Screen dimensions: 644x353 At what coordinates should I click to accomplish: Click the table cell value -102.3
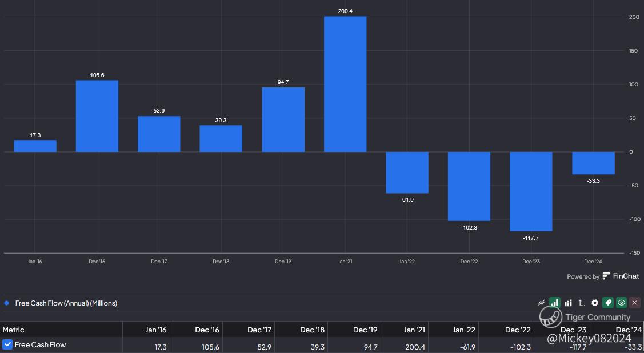point(521,347)
